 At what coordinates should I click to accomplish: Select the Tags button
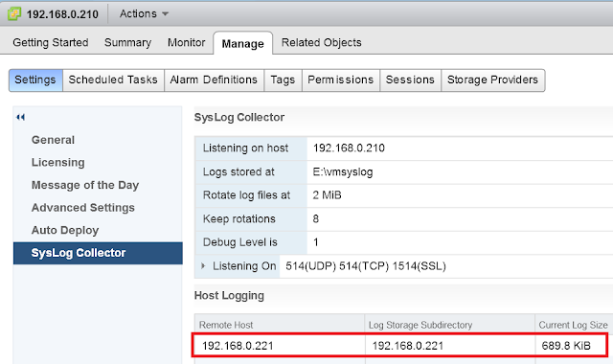(x=283, y=80)
